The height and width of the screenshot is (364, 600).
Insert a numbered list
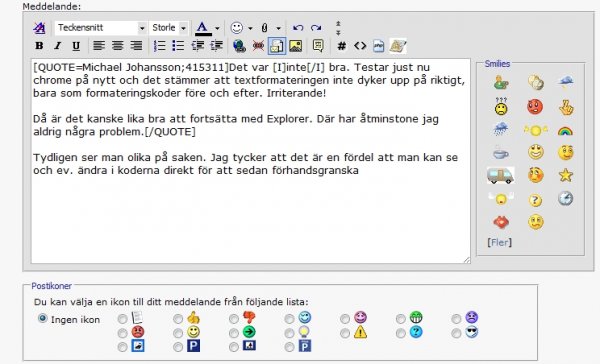click(160, 46)
